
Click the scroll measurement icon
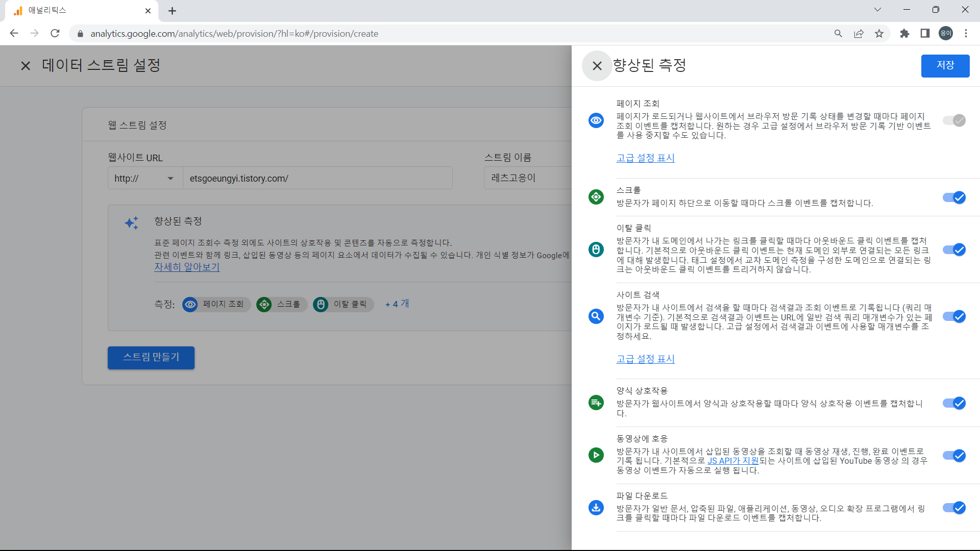tap(596, 197)
